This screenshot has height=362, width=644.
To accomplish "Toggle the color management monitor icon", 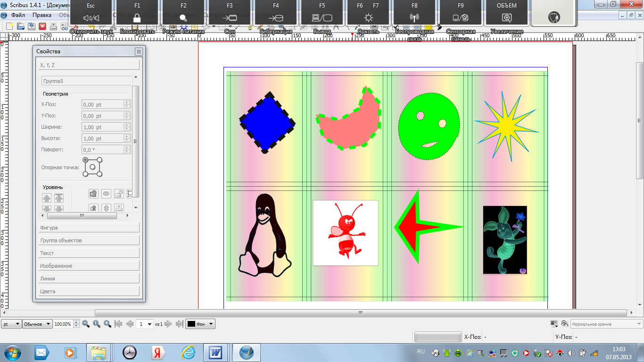I will (554, 324).
